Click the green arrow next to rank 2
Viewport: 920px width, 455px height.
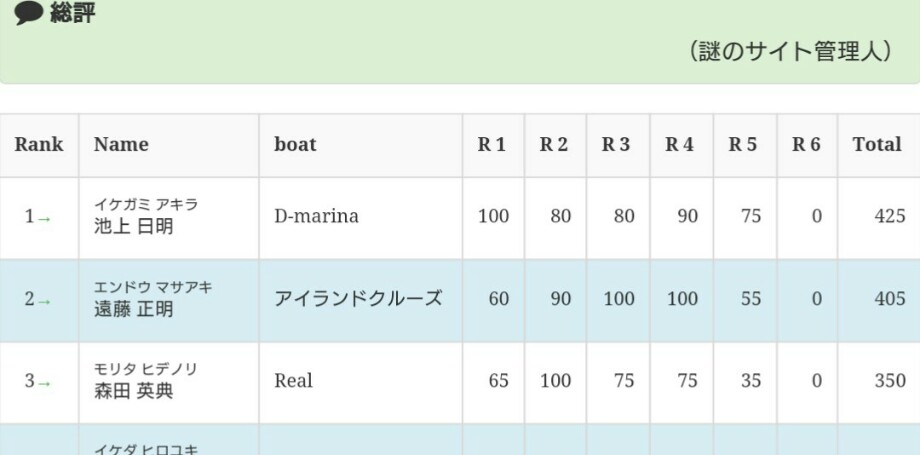tap(44, 302)
